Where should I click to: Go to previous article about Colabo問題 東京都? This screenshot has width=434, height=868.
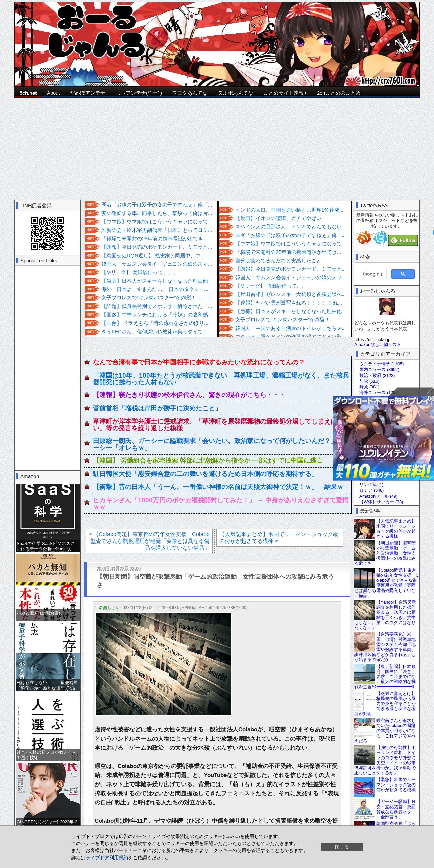pos(149,541)
